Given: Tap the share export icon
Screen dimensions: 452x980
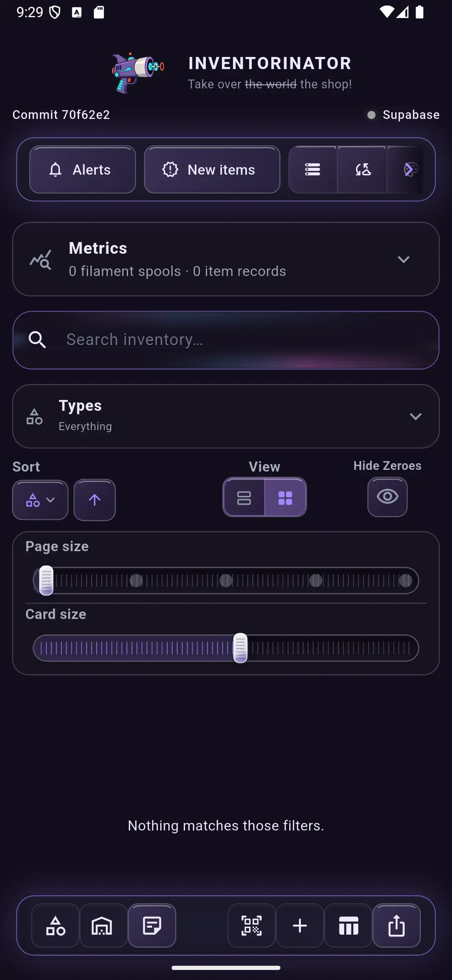Looking at the screenshot, I should point(396,926).
